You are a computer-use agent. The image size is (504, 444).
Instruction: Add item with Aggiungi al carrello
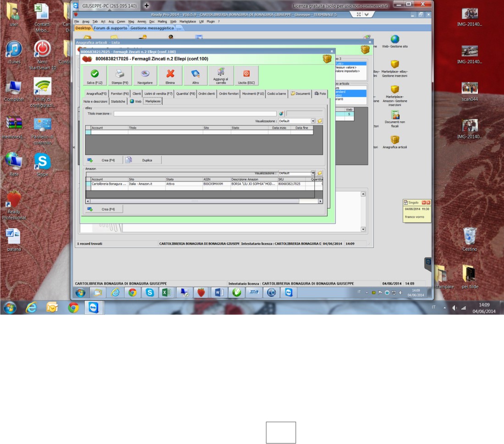(221, 76)
